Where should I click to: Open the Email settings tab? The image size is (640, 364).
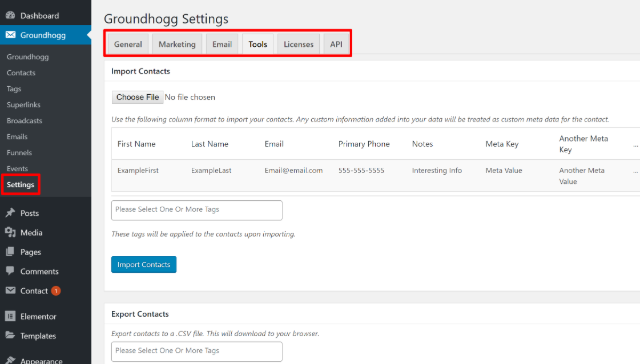[x=222, y=44]
